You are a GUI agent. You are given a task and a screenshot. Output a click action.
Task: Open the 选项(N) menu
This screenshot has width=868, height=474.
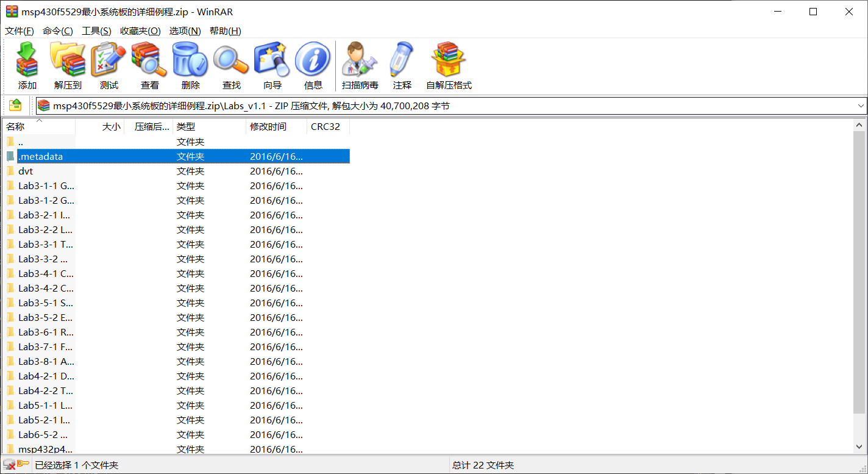[x=185, y=31]
